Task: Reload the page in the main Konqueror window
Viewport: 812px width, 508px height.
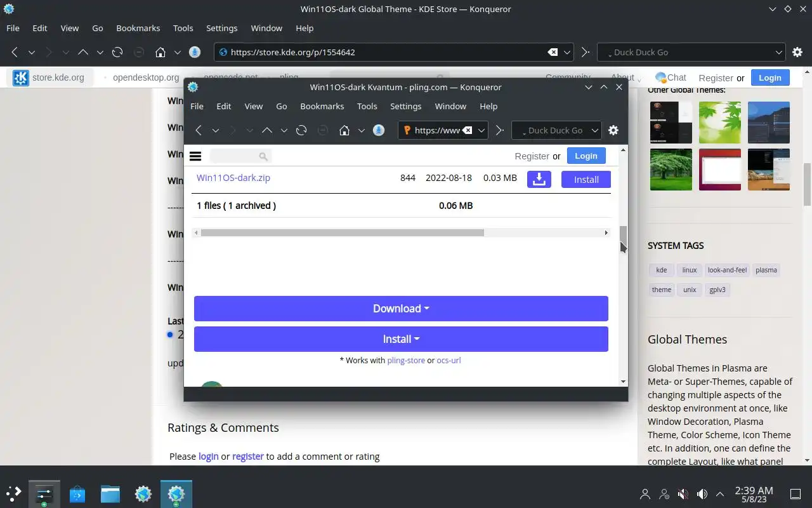Action: [117, 52]
